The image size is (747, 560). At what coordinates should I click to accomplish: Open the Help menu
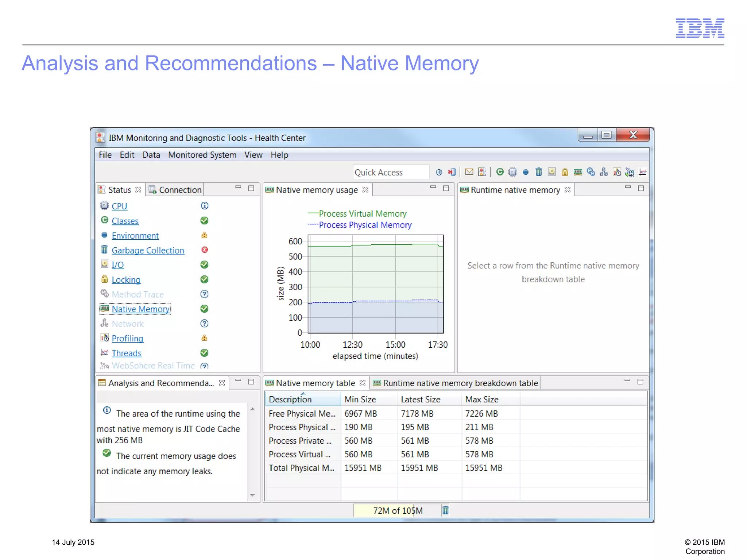click(x=279, y=155)
